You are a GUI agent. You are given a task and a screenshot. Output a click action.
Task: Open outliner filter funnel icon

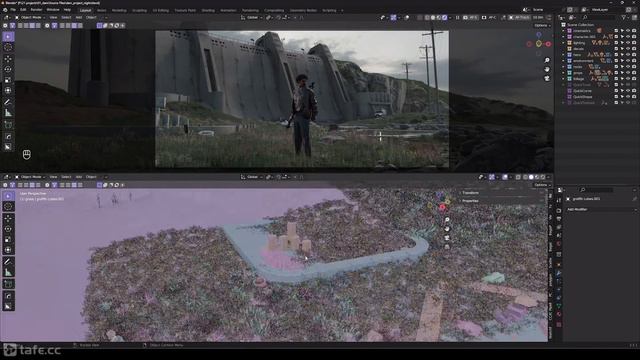tap(624, 18)
